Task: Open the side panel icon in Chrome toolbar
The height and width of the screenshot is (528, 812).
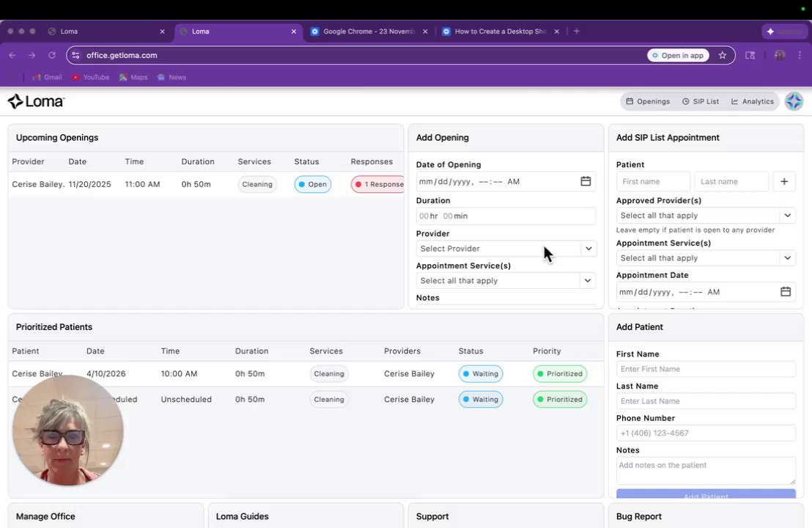Action: (x=750, y=56)
